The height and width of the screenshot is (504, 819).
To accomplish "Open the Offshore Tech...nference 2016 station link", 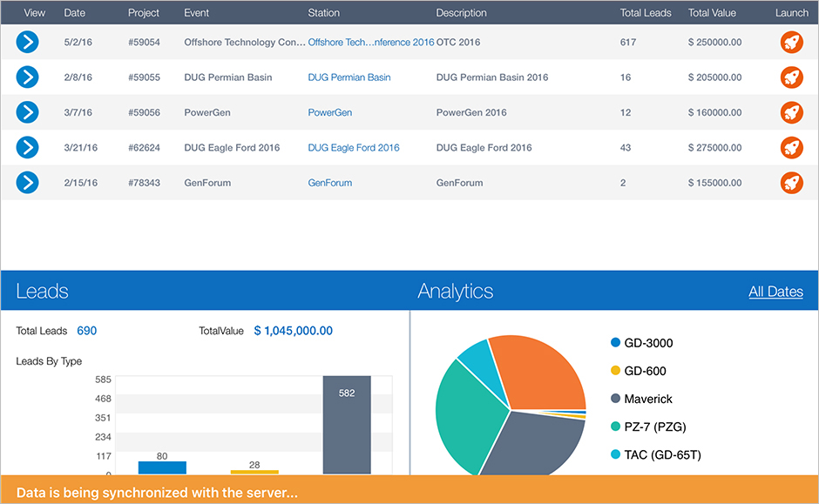I will click(370, 42).
